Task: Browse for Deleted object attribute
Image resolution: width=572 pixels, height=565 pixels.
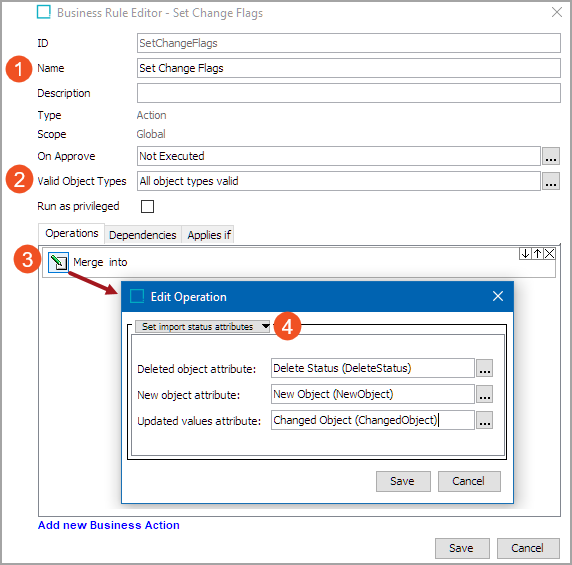Action: click(x=484, y=368)
